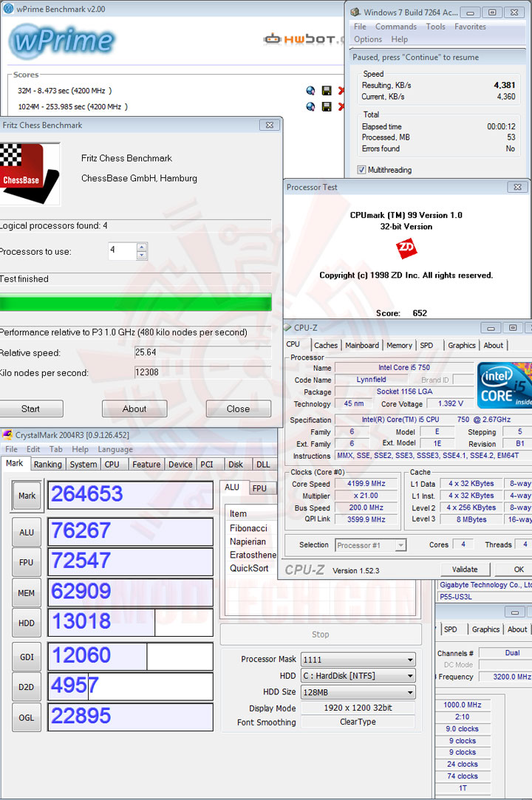Click the save disk icon for 32M score
The height and width of the screenshot is (800, 532).
pos(327,91)
